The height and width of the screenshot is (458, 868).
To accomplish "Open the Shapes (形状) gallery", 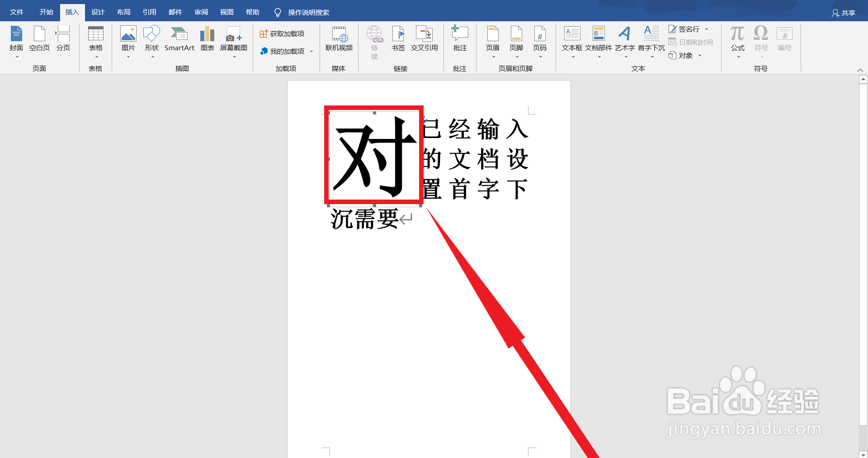I will pyautogui.click(x=151, y=42).
